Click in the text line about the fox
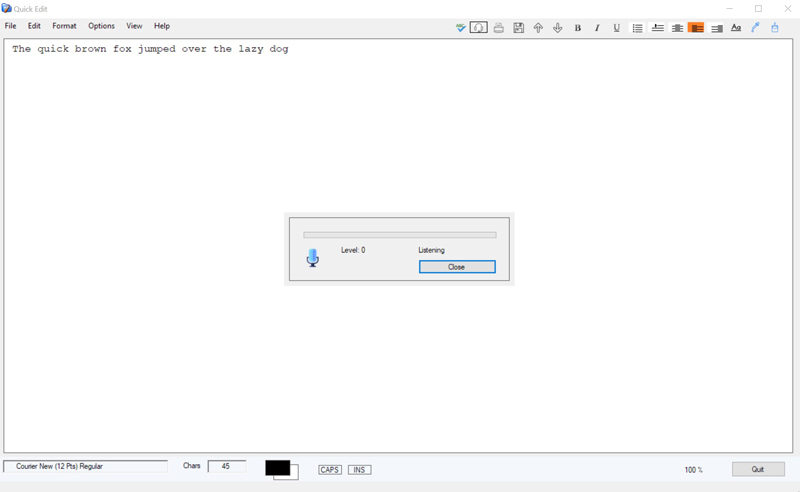Viewport: 800px width, 492px height. point(150,49)
